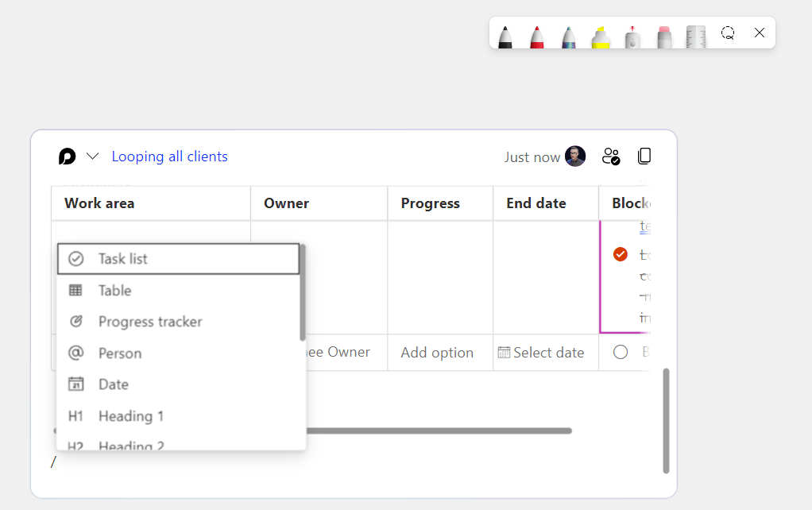Screen dimensions: 812x510
Task: Choose the yellow highlighter tool
Action: coord(601,36)
